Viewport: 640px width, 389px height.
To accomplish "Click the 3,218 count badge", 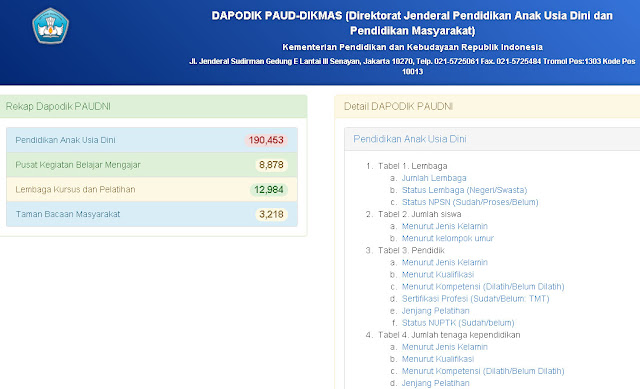I will 271,214.
